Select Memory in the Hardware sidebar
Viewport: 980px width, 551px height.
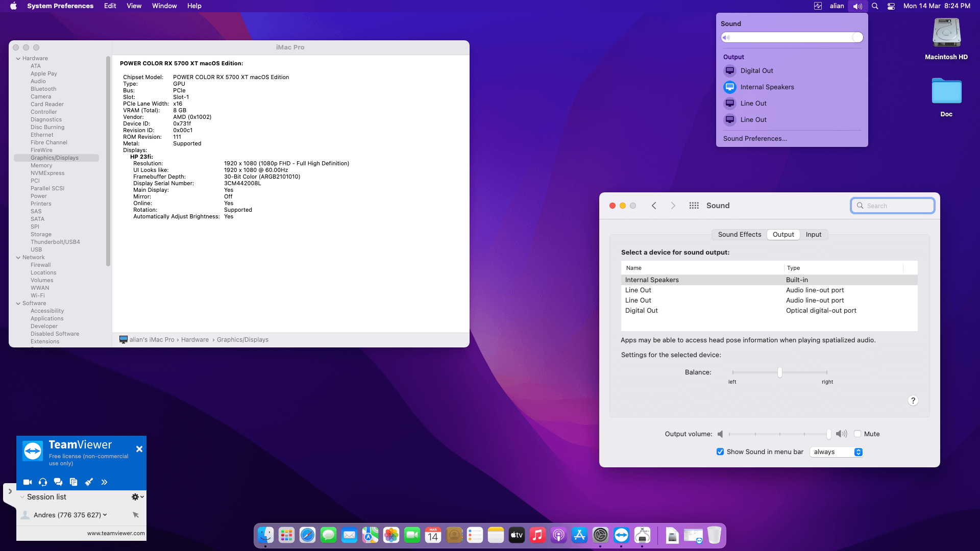[41, 166]
